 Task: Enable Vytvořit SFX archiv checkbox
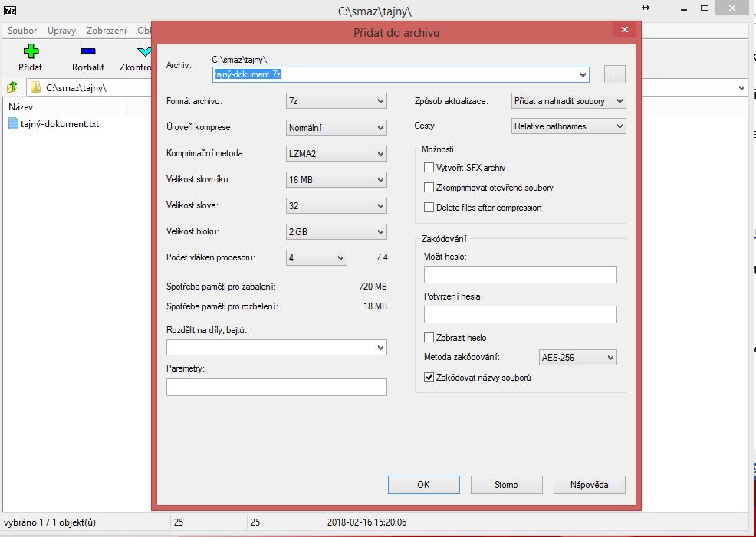[x=429, y=168]
